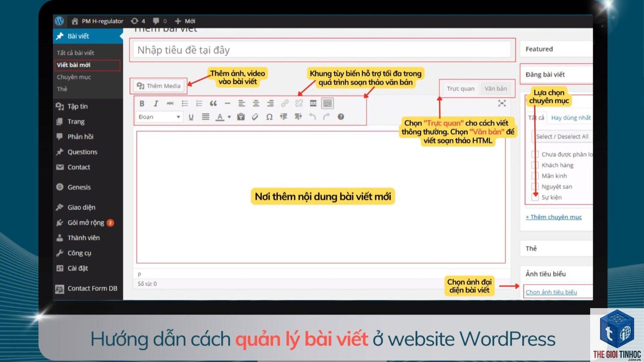Toggle the extra toolbar row (keyboard icon)
The width and height of the screenshot is (644, 362).
[x=327, y=103]
